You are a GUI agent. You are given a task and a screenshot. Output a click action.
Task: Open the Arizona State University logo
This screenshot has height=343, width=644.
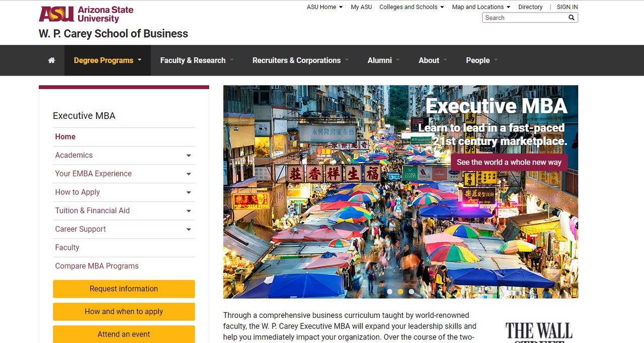[x=86, y=14]
